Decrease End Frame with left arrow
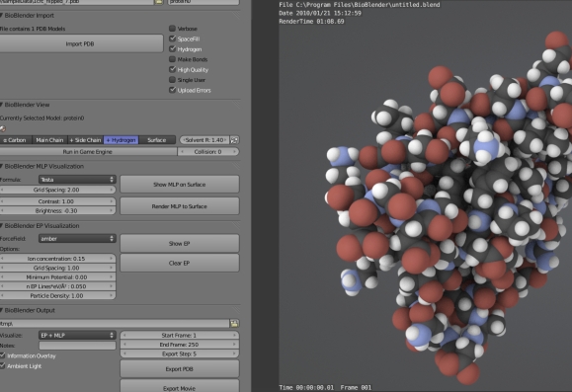This screenshot has width=572, height=392. (x=124, y=345)
